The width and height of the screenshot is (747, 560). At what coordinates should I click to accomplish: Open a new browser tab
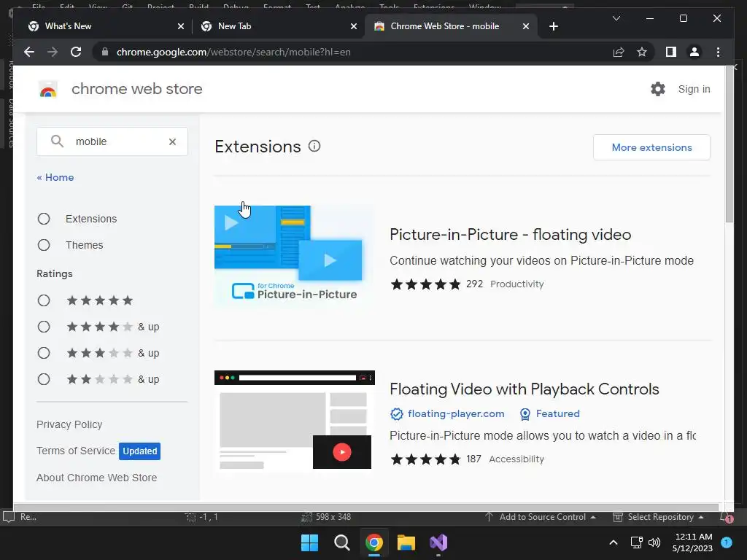[553, 26]
